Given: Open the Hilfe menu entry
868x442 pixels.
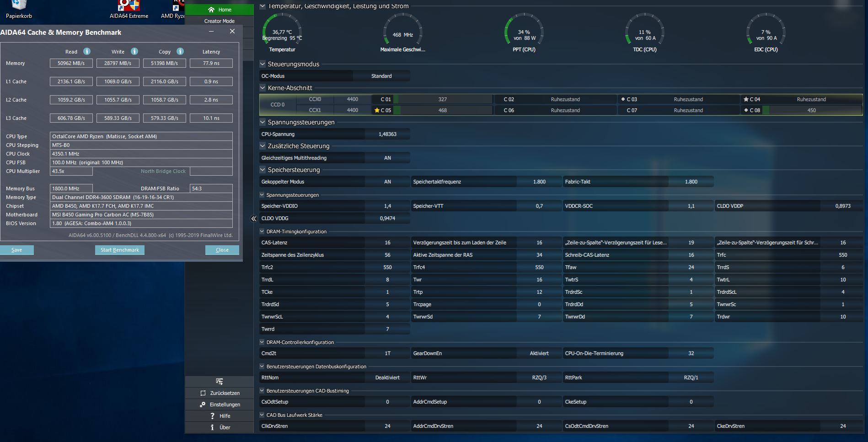Looking at the screenshot, I should (x=220, y=416).
